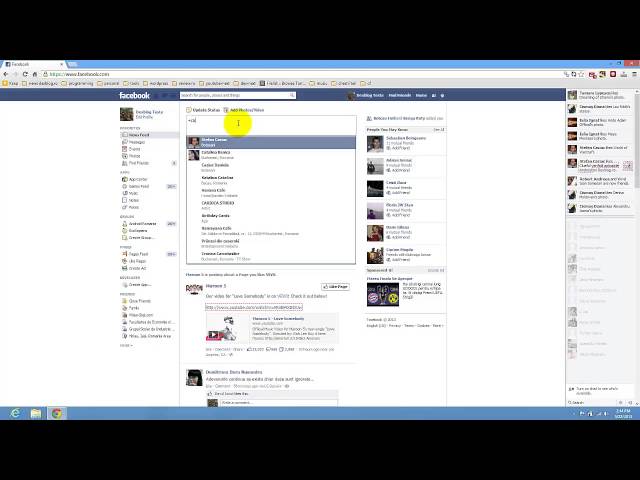Choose CARIOCA STUDIO from the suggestions

tap(271, 205)
